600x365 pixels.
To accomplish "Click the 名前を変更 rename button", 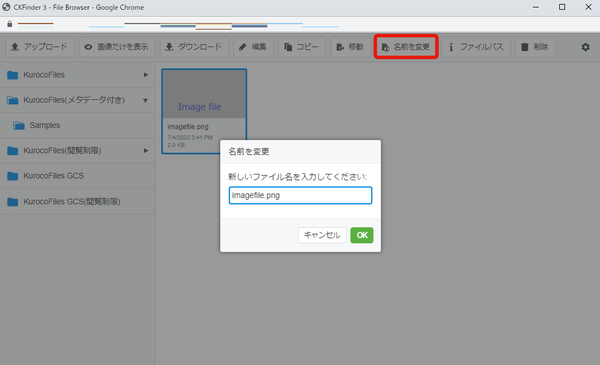I will pyautogui.click(x=406, y=47).
